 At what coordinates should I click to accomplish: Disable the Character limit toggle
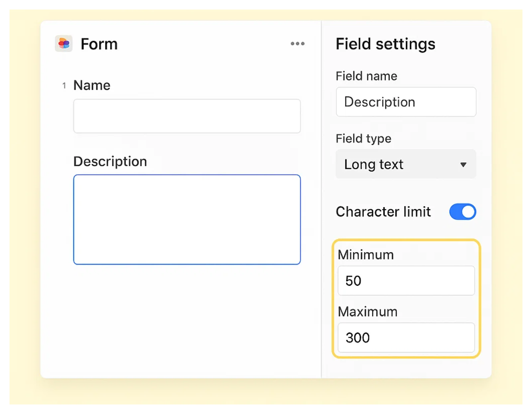pyautogui.click(x=463, y=212)
